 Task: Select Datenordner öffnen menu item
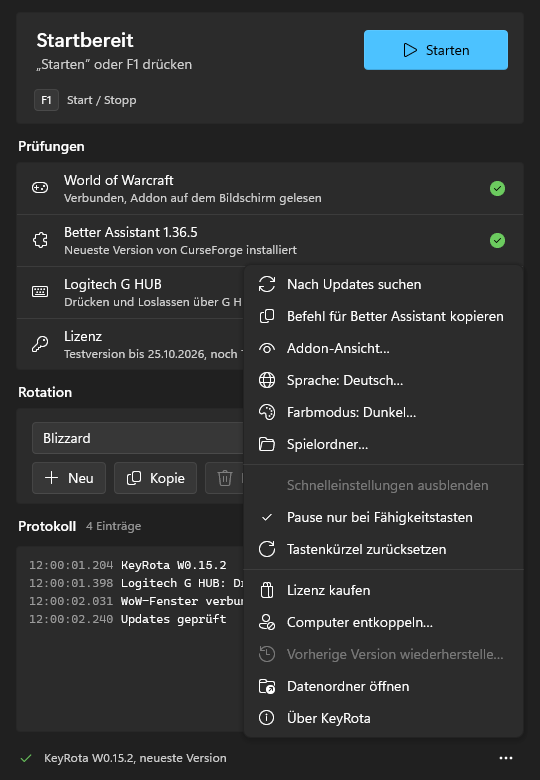pos(383,686)
